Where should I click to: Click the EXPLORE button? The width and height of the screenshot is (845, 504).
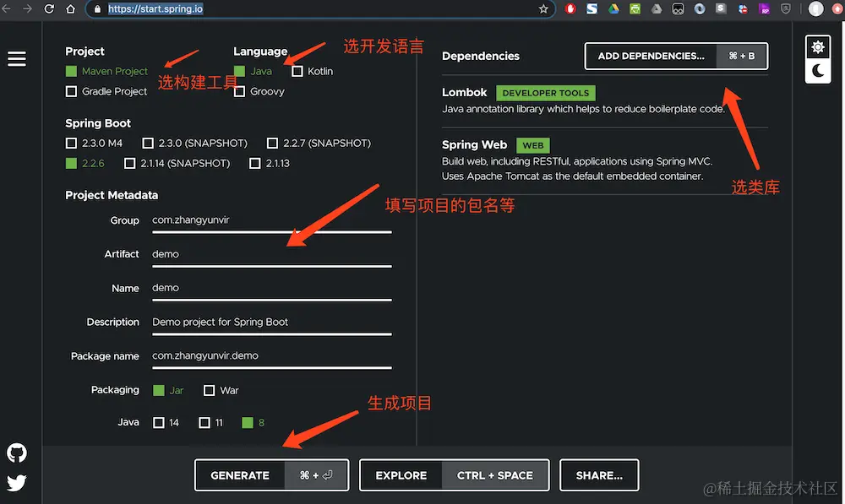(x=455, y=475)
